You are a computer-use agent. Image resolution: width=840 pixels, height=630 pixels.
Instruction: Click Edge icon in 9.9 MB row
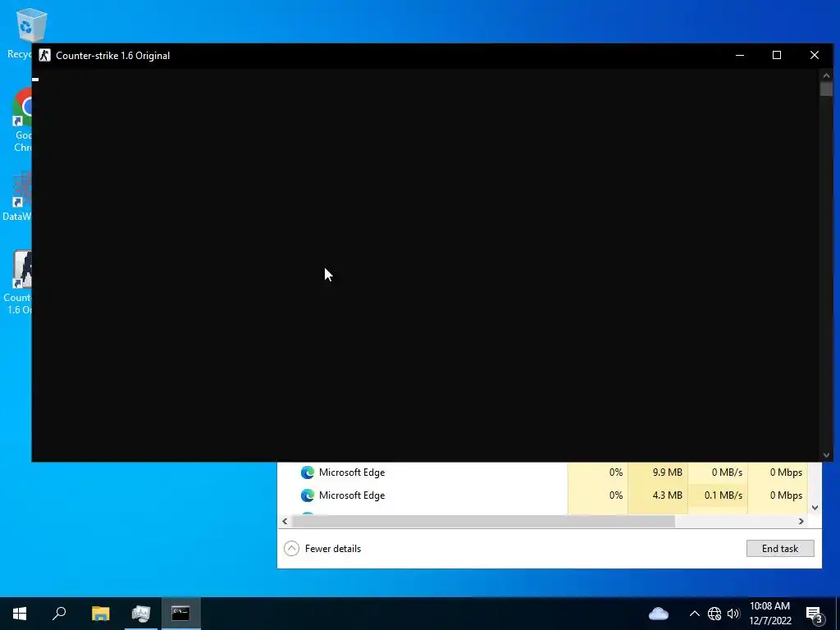coord(308,472)
